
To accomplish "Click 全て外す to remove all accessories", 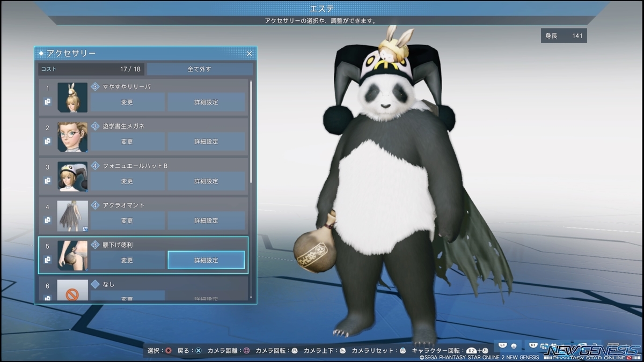I will tap(200, 69).
